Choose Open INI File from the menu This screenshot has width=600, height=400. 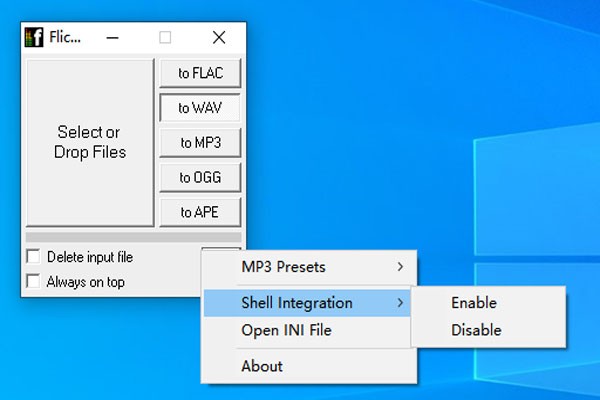308,330
